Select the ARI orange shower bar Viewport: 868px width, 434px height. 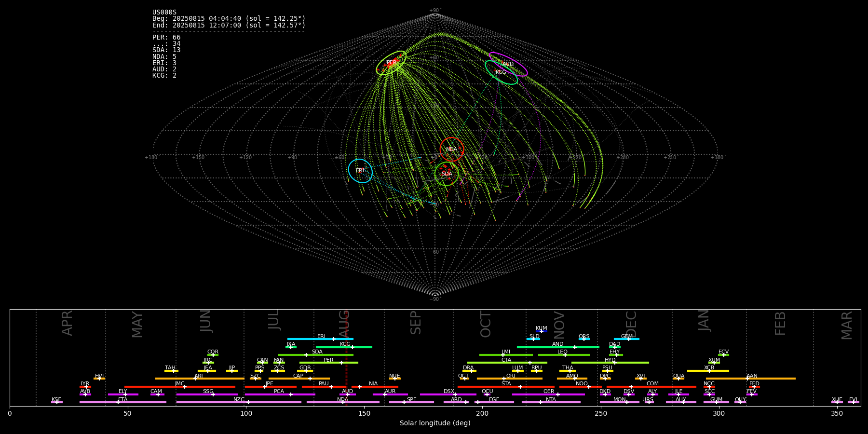point(200,379)
